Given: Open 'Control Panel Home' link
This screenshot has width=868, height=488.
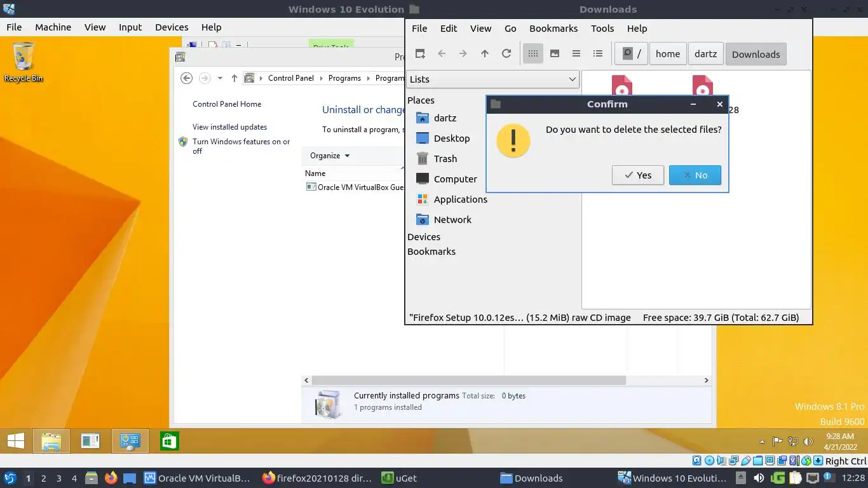Looking at the screenshot, I should point(227,104).
